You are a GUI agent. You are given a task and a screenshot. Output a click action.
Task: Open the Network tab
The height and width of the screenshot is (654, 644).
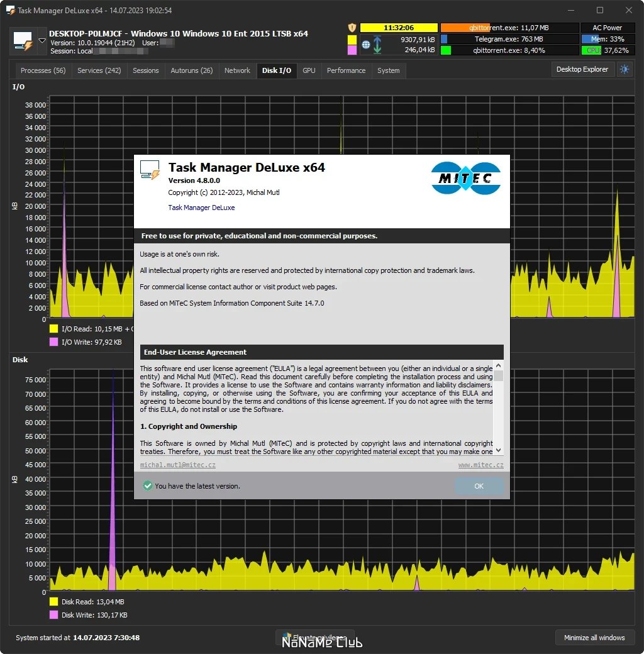tap(237, 70)
